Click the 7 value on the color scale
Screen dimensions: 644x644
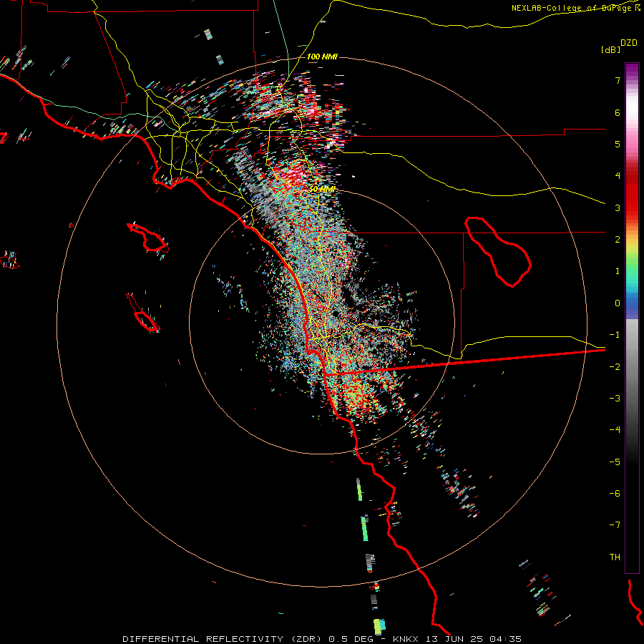click(618, 80)
